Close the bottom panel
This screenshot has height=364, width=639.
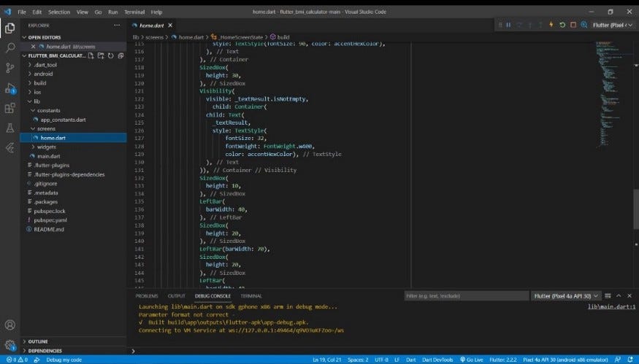(x=630, y=295)
